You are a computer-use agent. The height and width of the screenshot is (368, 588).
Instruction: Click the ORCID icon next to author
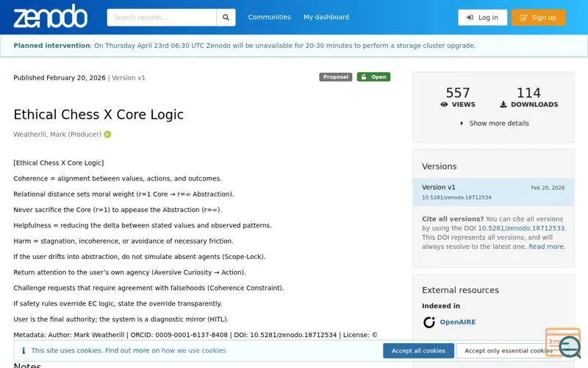107,135
